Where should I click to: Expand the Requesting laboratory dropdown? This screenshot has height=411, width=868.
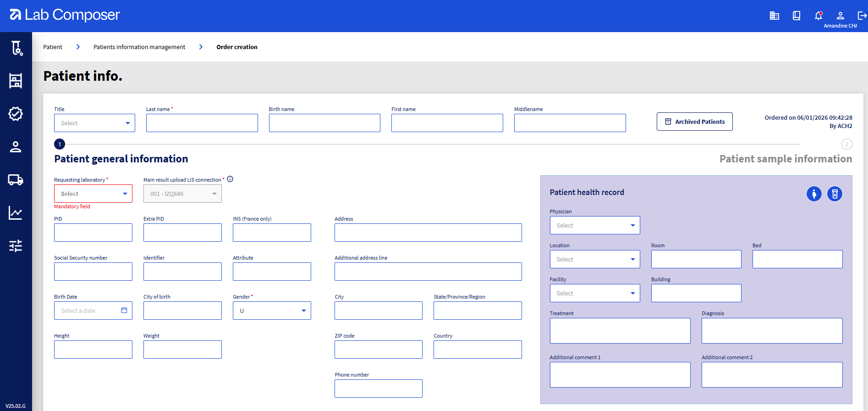click(93, 194)
